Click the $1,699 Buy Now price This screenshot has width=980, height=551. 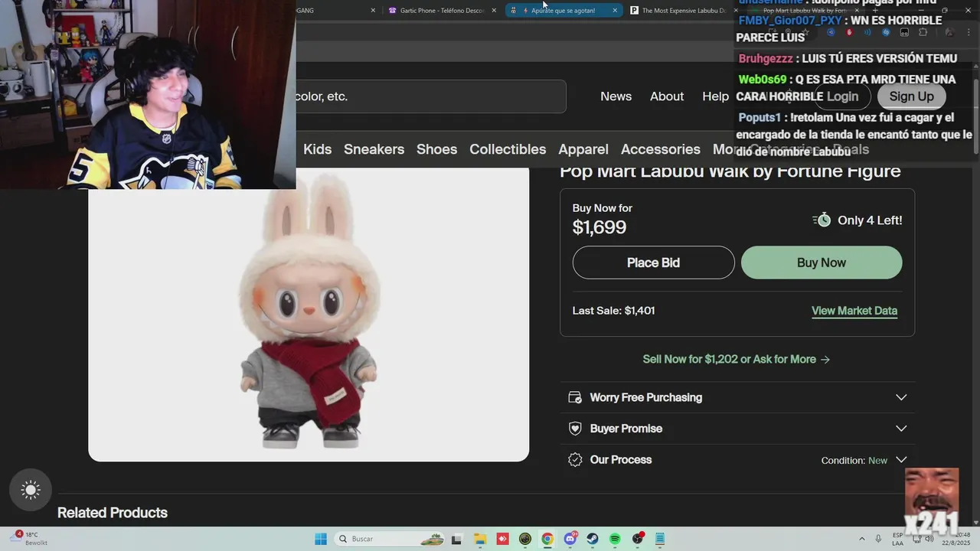pos(599,227)
